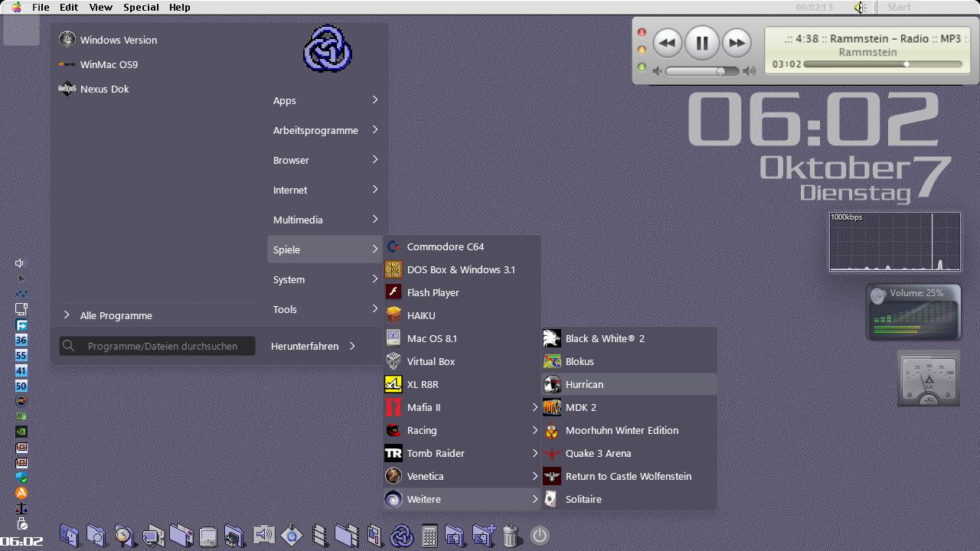
Task: Click the Volume 25% desktop widget
Action: click(x=913, y=311)
